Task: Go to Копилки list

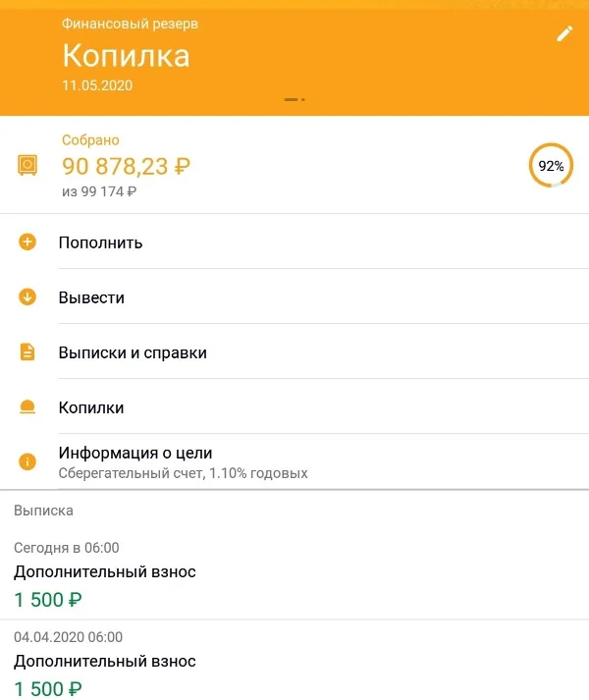Action: click(x=91, y=407)
